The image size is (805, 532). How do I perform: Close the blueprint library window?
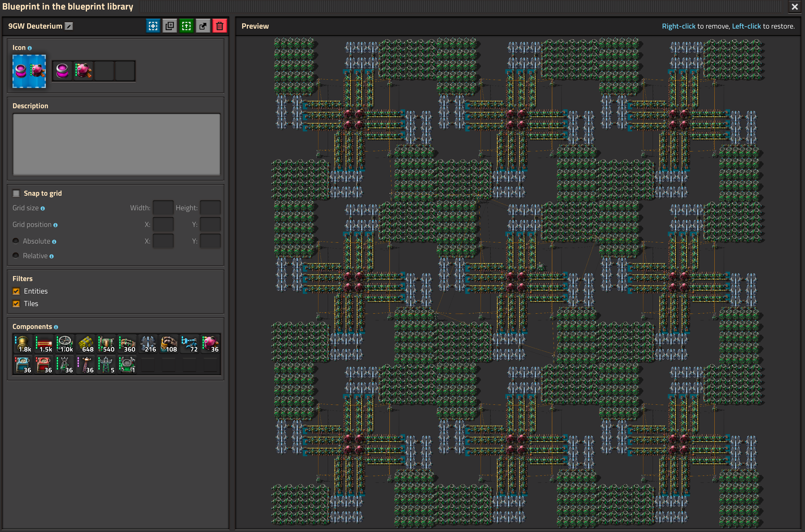795,7
